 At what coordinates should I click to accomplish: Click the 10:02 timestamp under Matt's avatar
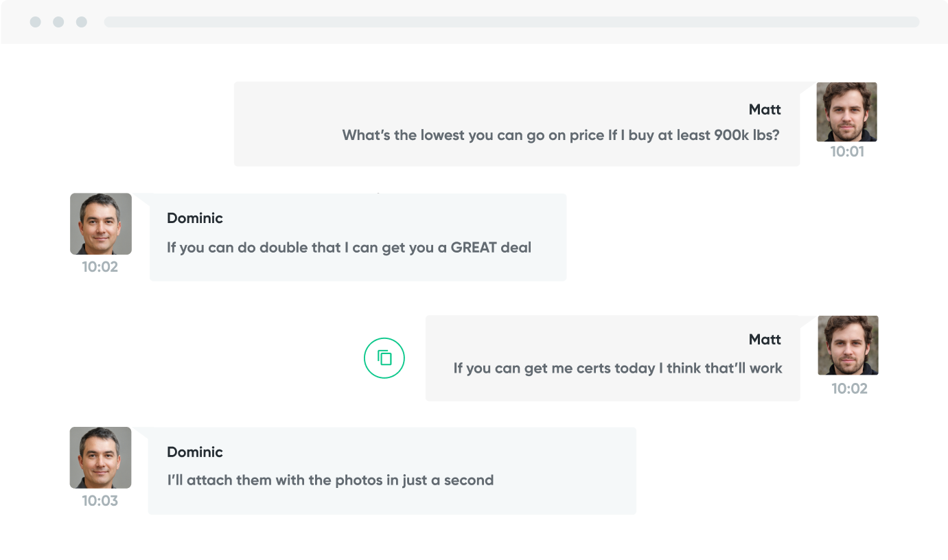click(x=849, y=389)
